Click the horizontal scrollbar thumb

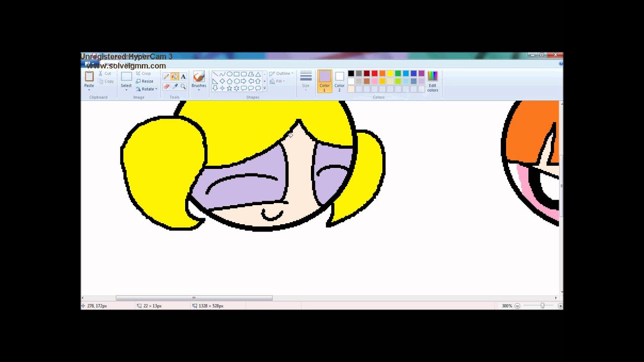tap(194, 298)
